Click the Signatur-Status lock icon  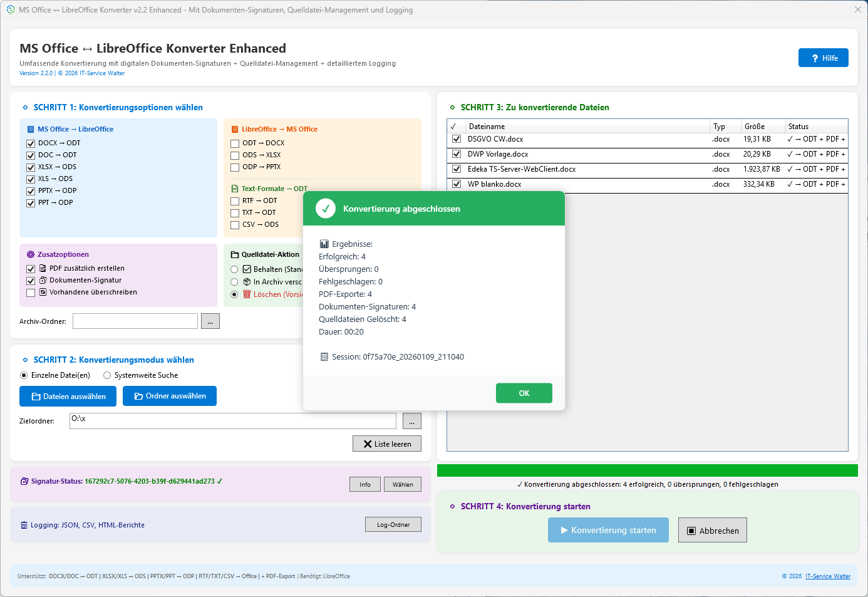[24, 481]
